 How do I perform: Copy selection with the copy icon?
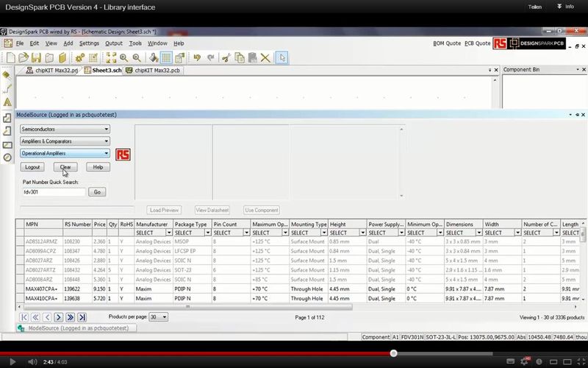point(240,57)
